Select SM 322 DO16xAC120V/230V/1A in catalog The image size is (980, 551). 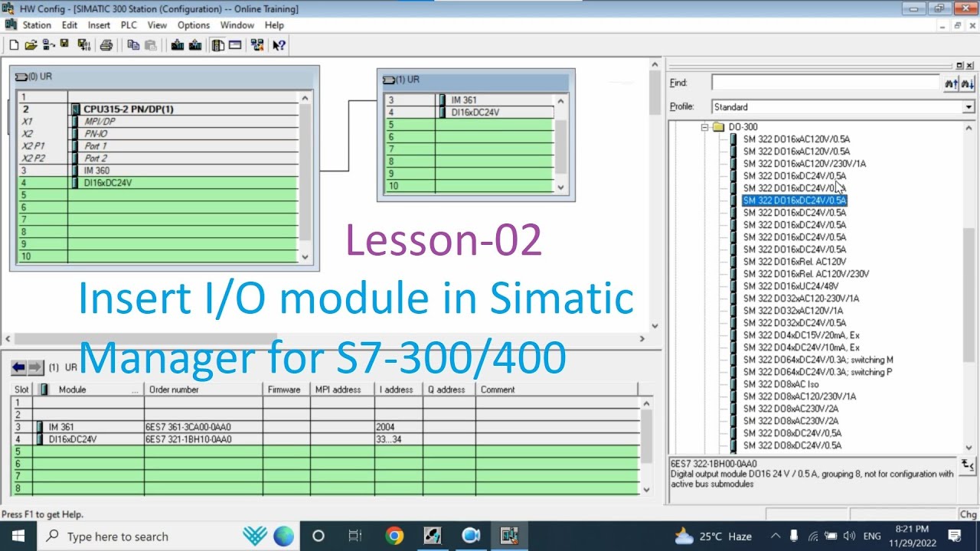click(x=805, y=164)
